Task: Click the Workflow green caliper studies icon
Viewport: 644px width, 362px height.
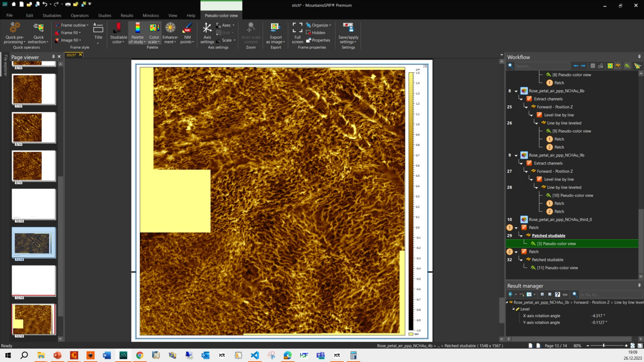Action: coord(627,66)
